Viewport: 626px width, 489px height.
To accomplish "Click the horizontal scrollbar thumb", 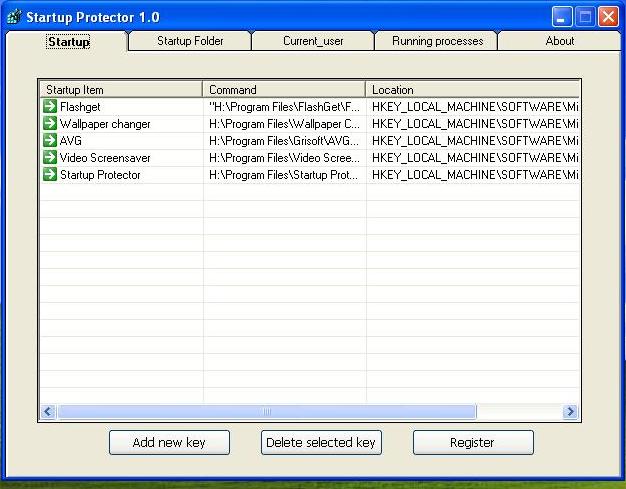I will click(267, 411).
